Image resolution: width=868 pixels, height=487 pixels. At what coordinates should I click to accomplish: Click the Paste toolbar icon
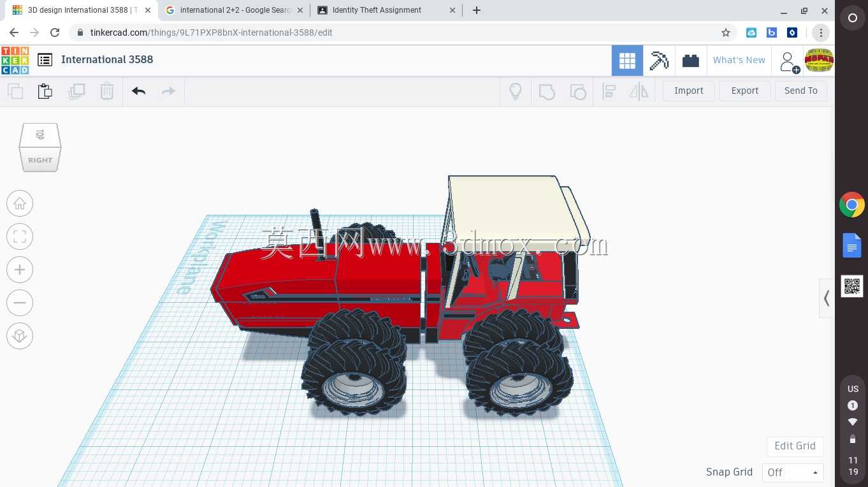(x=45, y=91)
